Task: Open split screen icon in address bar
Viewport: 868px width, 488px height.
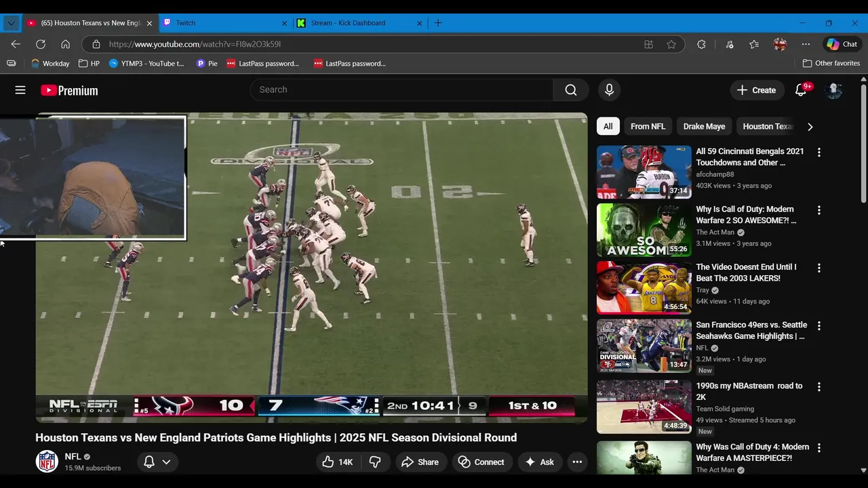Action: click(649, 44)
